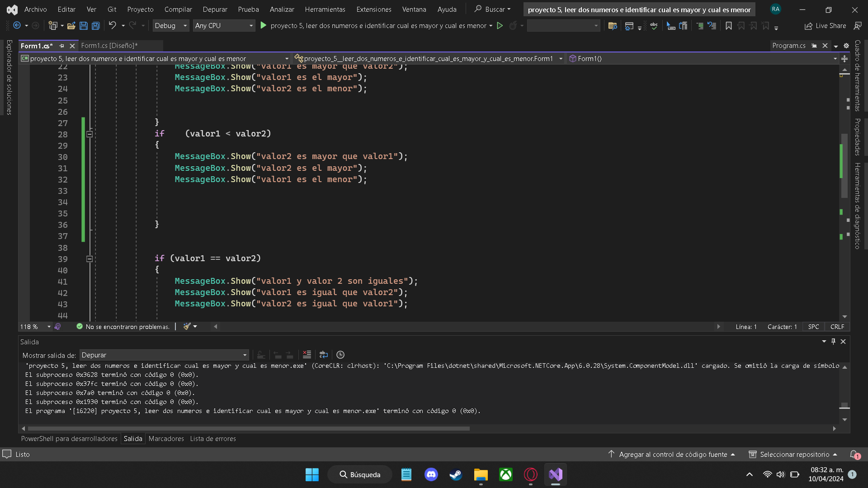Click the Live Share button
The height and width of the screenshot is (488, 868).
coord(826,26)
